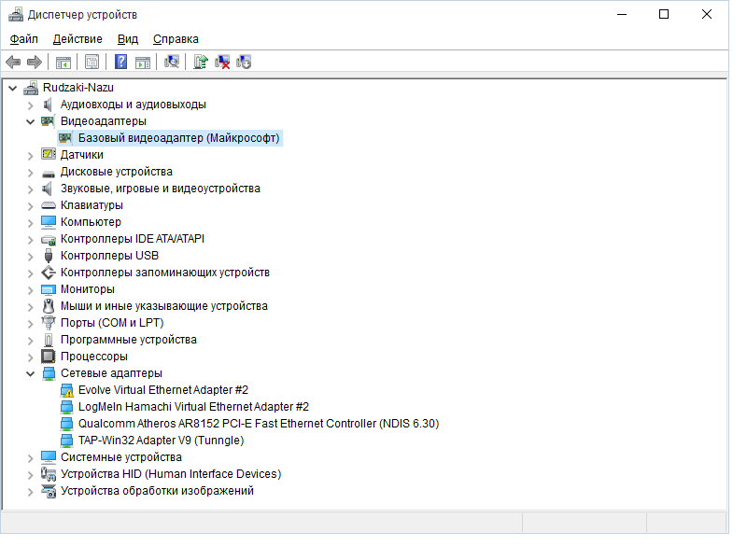Collapse the Сетевые адаптеры category
Image resolution: width=747 pixels, height=560 pixels.
pos(31,374)
